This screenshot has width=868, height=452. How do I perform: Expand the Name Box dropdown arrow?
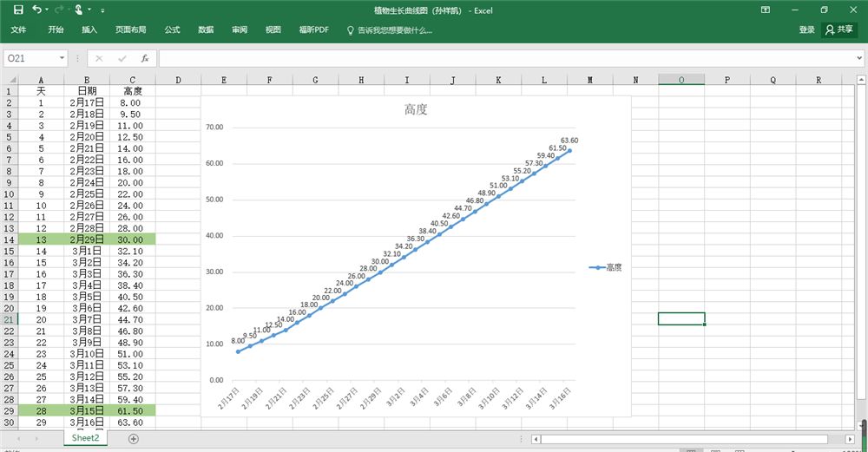62,58
